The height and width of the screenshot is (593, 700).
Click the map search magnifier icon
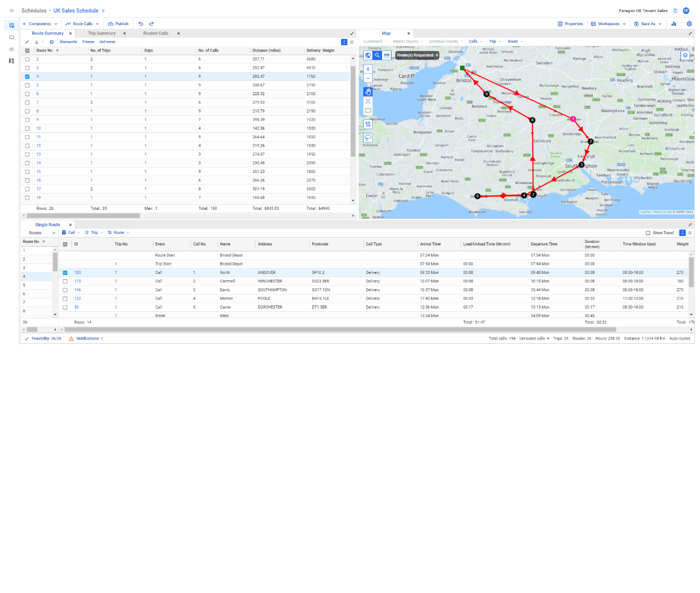[377, 55]
